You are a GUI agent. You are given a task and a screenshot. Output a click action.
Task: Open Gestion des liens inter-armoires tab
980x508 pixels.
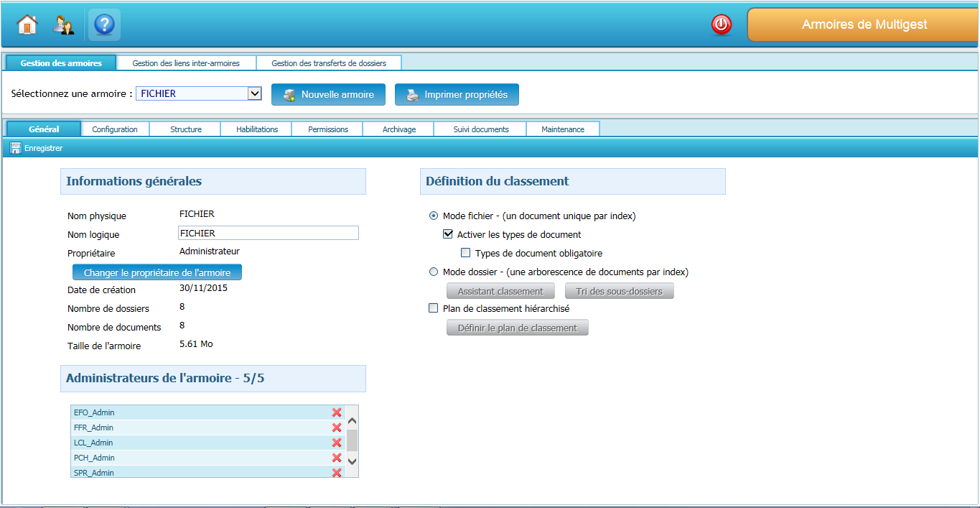pyautogui.click(x=186, y=63)
